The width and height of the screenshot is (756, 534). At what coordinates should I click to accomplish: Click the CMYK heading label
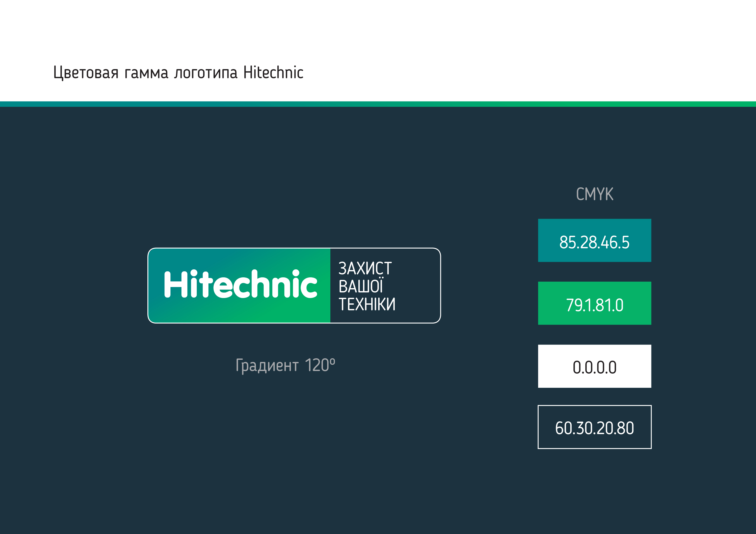[595, 194]
